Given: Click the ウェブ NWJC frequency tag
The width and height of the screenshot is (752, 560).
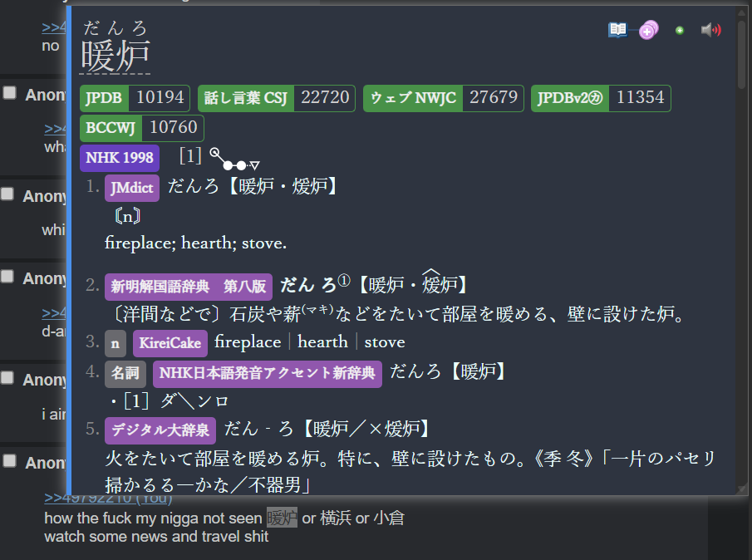Looking at the screenshot, I should click(x=444, y=98).
